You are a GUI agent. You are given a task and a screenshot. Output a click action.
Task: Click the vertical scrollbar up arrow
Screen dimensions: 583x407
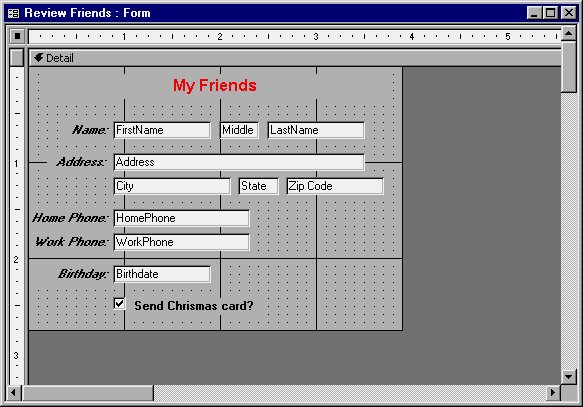[568, 34]
